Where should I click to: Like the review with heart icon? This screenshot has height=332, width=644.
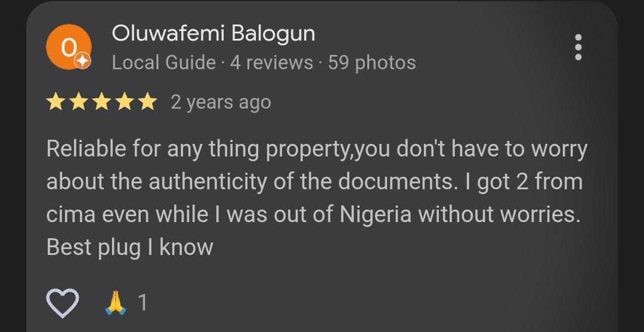click(x=63, y=303)
